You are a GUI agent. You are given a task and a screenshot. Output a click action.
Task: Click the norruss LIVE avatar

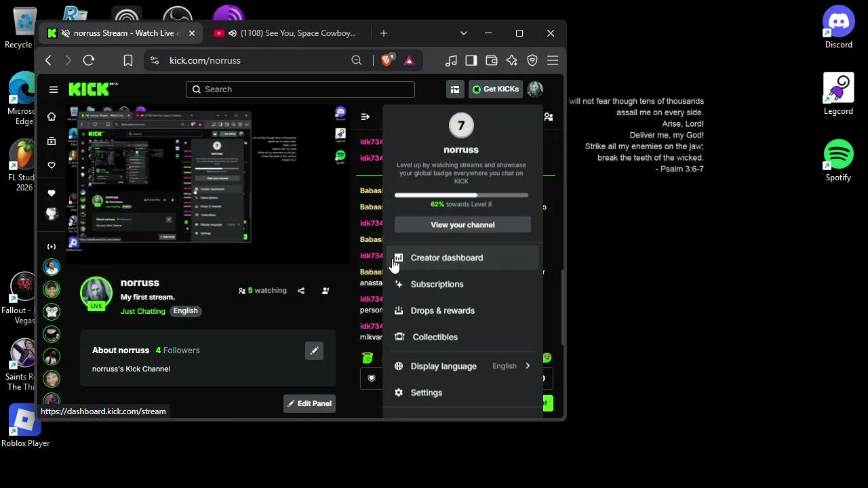[96, 293]
